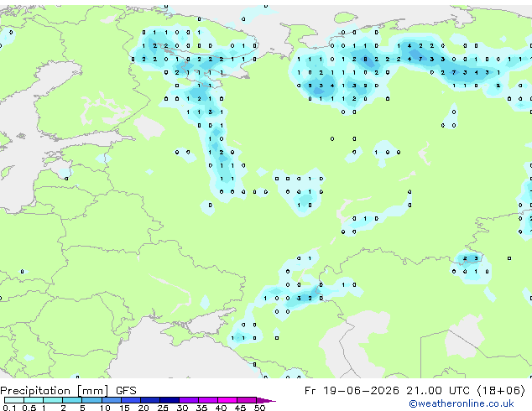Click the 35–40 mm legend color box
Screen dimensions: 532x411
tap(208, 400)
